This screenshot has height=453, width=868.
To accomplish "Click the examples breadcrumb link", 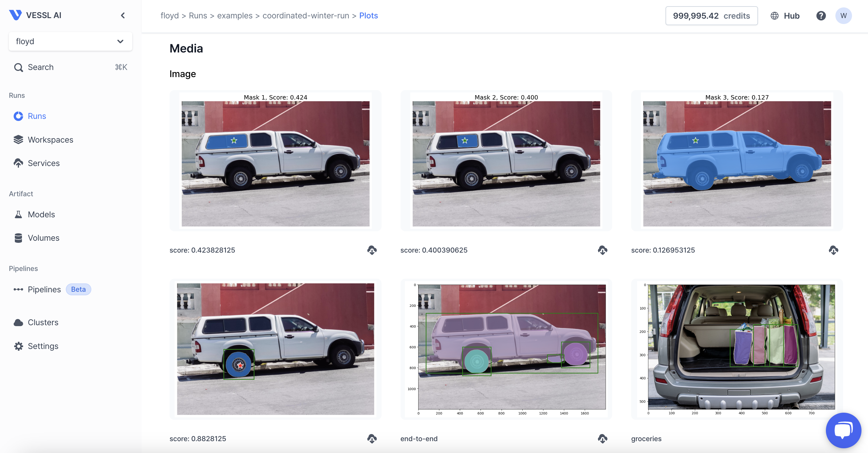I will click(x=234, y=15).
